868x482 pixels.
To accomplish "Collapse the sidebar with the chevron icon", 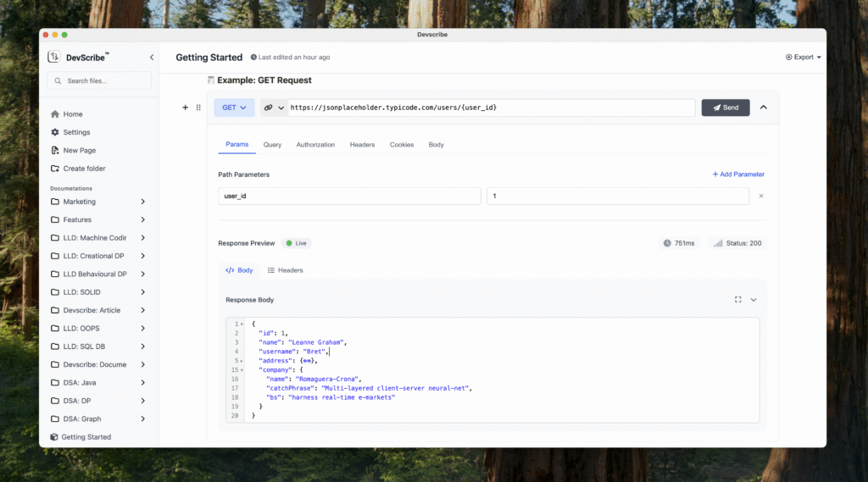I will (x=152, y=58).
